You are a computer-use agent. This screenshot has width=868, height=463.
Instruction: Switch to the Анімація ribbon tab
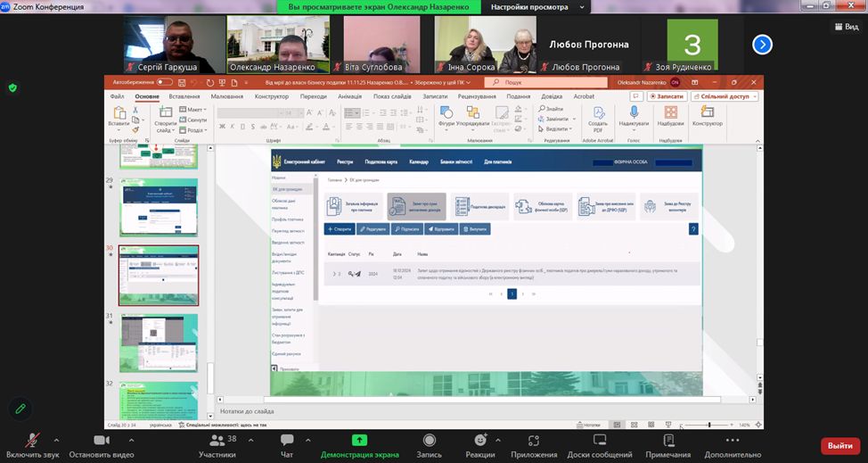[x=349, y=96]
